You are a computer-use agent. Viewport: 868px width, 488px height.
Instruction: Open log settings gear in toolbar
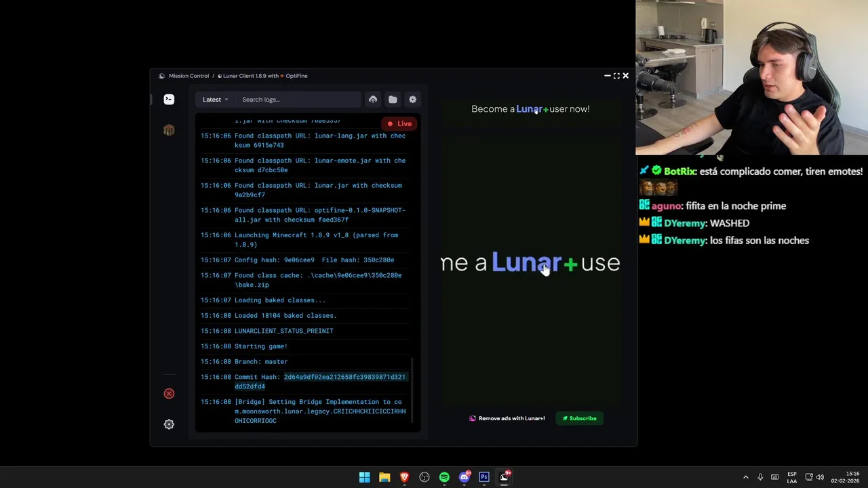pyautogui.click(x=412, y=100)
